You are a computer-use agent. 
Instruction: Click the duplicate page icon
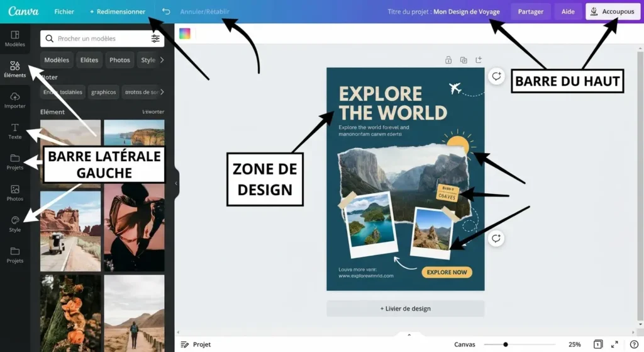point(464,60)
